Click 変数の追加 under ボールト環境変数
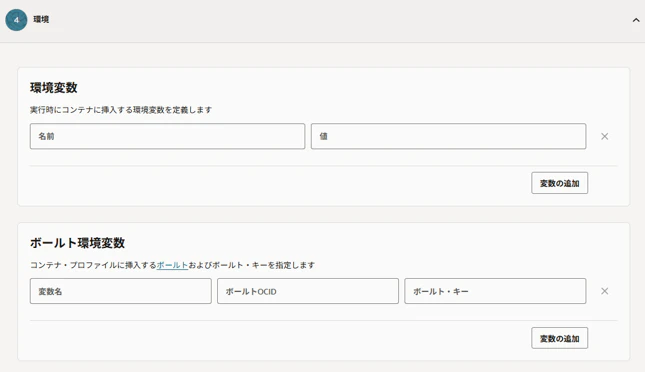 (x=559, y=338)
